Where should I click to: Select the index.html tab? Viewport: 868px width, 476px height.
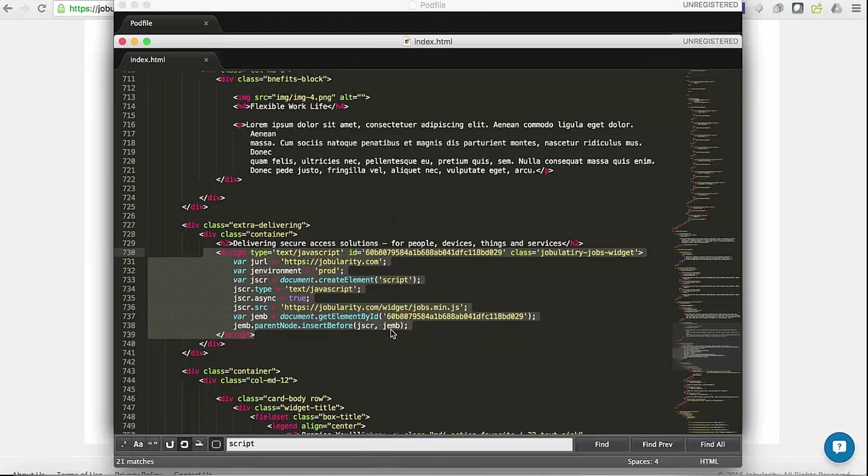(x=148, y=60)
